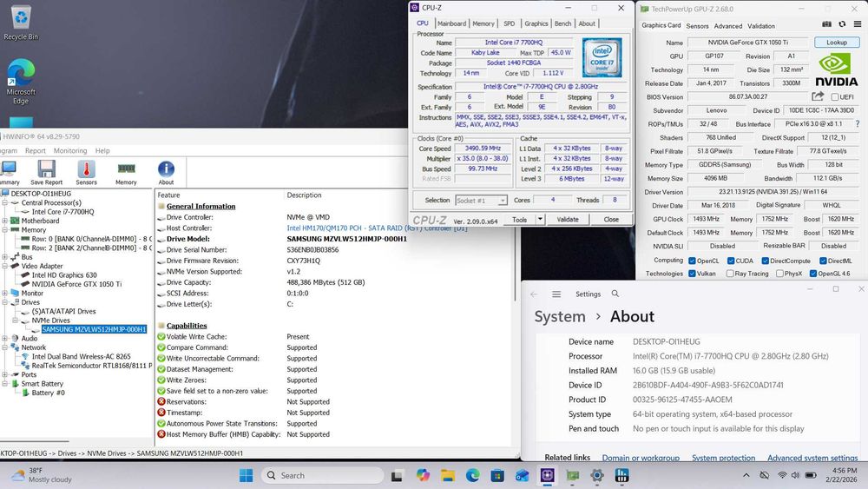Open Advanced system settings link
The height and width of the screenshot is (489, 868).
(x=812, y=458)
